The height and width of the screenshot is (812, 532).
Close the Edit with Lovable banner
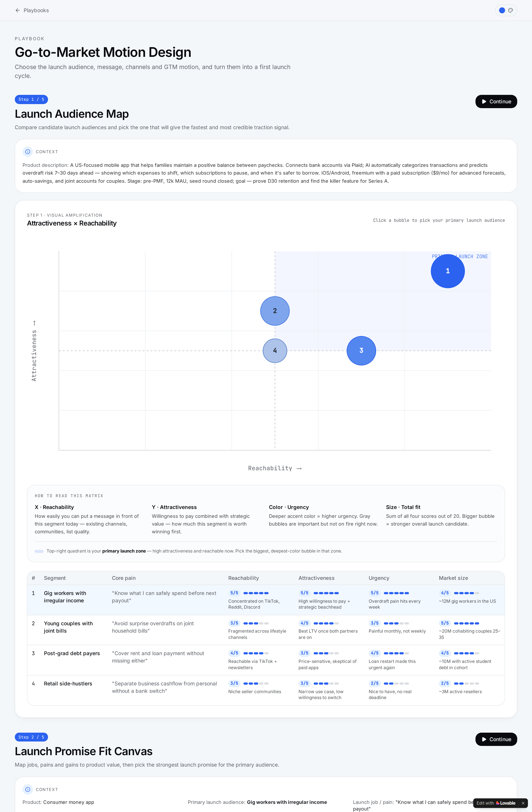click(523, 803)
